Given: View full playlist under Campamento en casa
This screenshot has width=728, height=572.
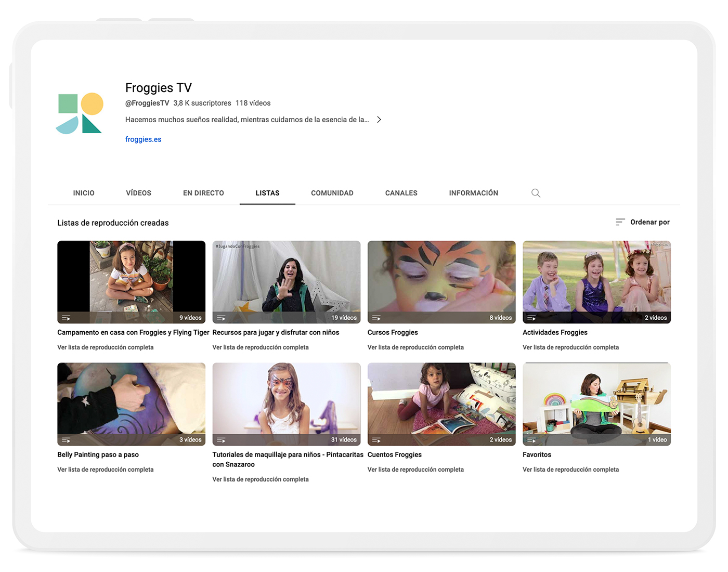Looking at the screenshot, I should pyautogui.click(x=105, y=347).
